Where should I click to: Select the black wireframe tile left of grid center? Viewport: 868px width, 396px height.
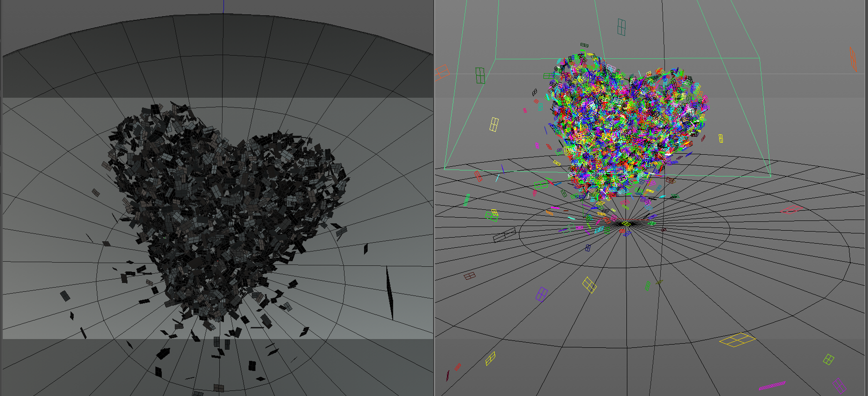click(504, 235)
